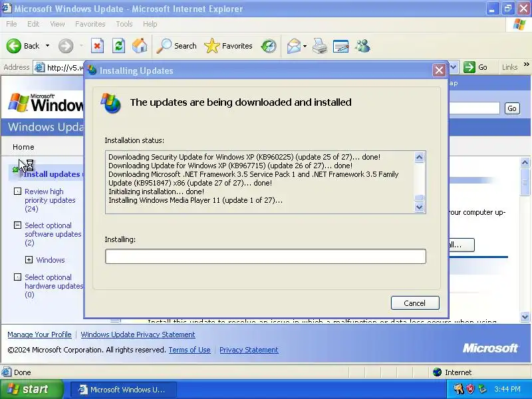Toggle box beside Review high priority updates
This screenshot has height=399, width=532.
click(x=17, y=192)
